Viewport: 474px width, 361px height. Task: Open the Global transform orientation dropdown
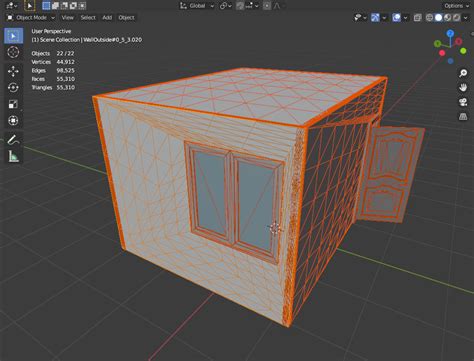197,6
